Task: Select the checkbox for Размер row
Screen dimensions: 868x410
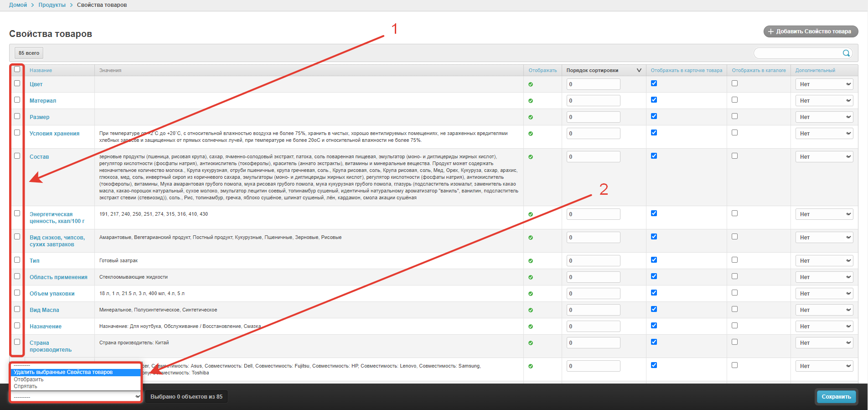Action: click(x=17, y=116)
